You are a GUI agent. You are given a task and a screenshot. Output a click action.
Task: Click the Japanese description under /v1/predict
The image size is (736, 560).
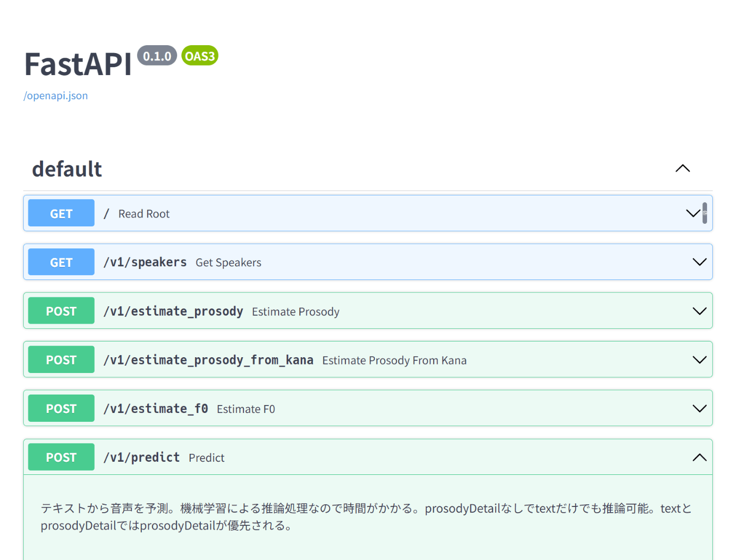pyautogui.click(x=366, y=517)
